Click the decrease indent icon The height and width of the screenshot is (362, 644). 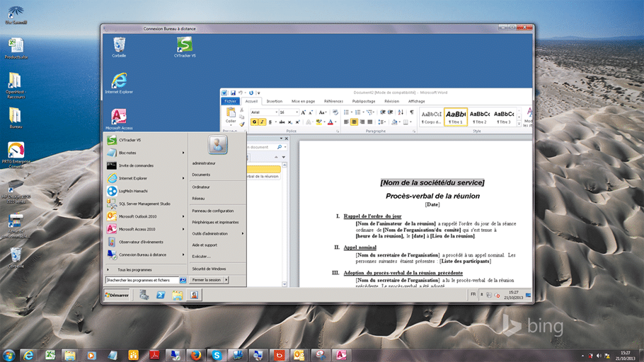(383, 112)
